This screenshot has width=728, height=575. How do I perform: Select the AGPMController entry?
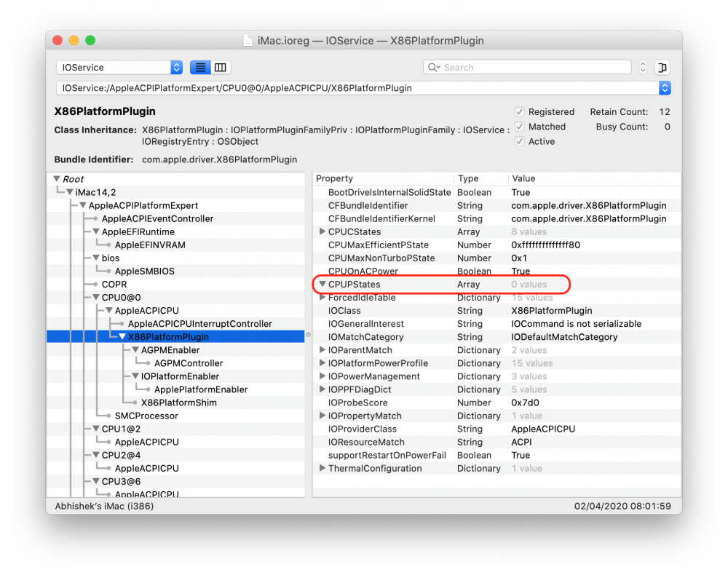point(189,363)
